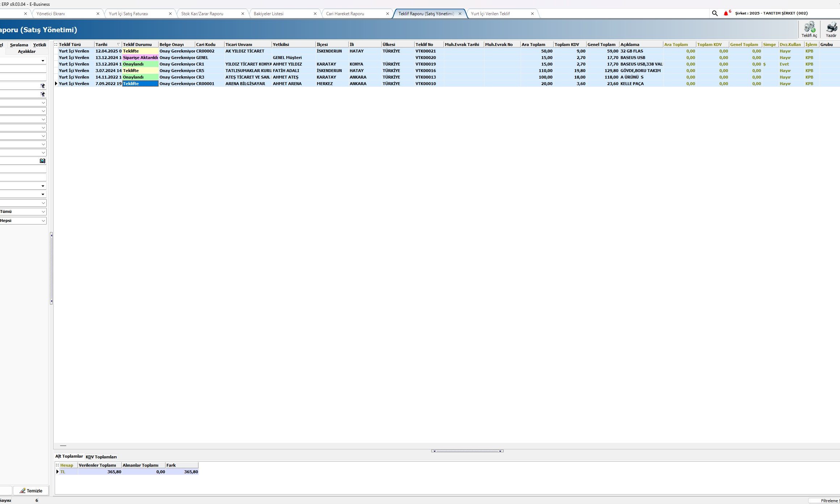Click the book-search lookup icon in filter panel
This screenshot has height=504, width=840.
coord(42,161)
